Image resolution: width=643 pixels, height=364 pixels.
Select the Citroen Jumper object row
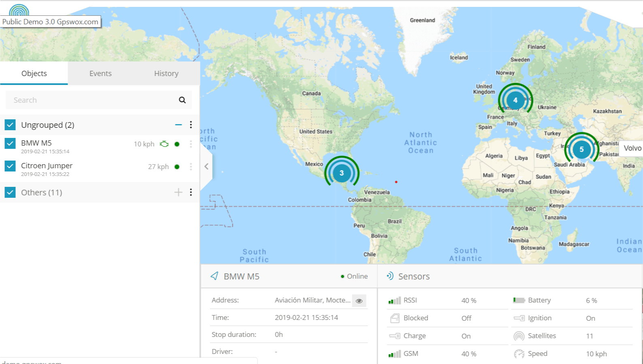(100, 169)
